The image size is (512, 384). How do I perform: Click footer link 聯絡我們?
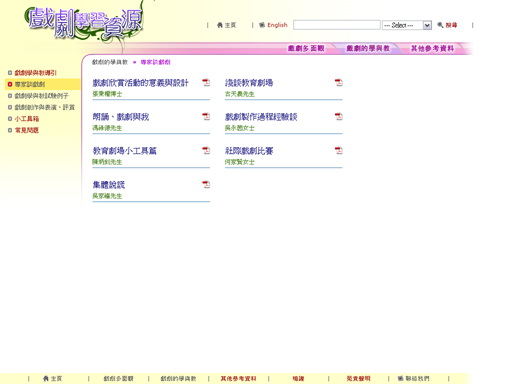coord(417,378)
